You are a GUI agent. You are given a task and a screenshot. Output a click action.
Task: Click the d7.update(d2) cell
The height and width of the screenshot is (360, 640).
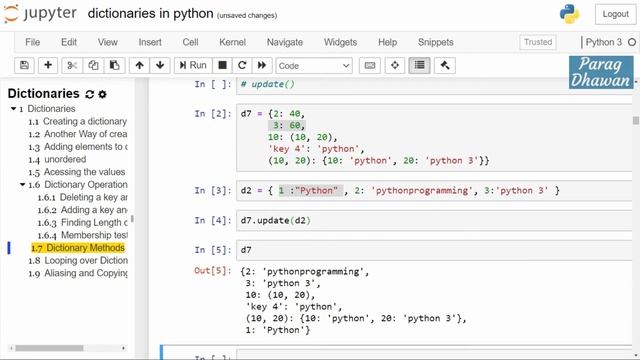[x=434, y=220]
